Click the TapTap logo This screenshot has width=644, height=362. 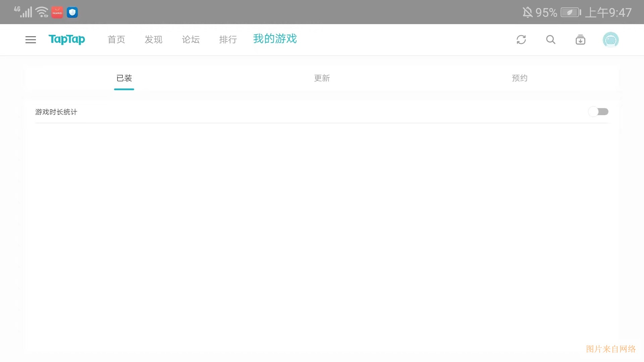tap(67, 39)
